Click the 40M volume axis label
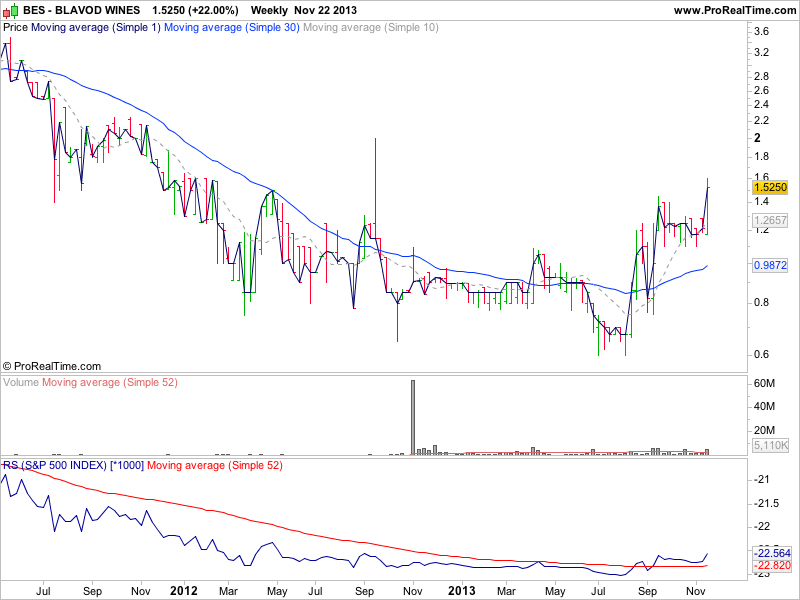Viewport: 800px width, 600px height. click(764, 407)
